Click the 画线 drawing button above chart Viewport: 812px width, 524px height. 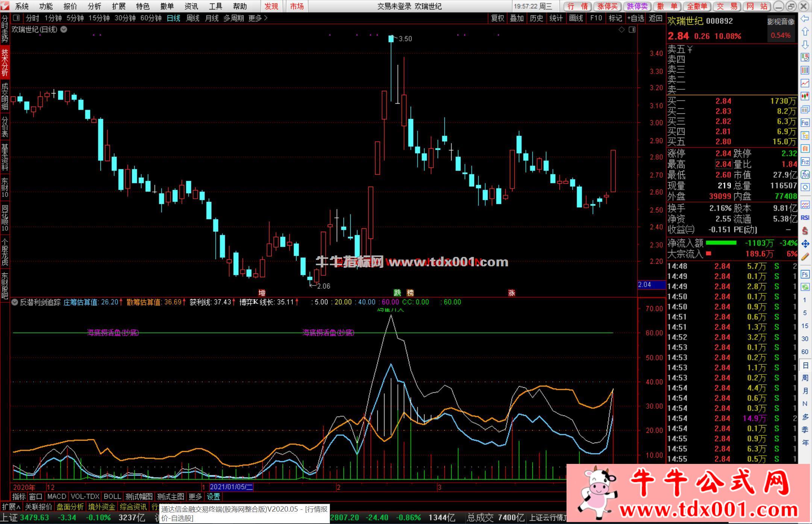tap(576, 18)
